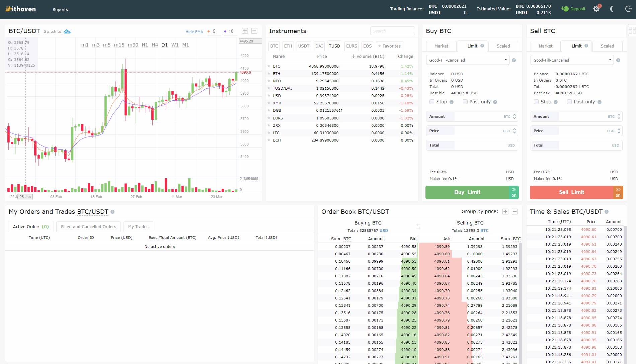Click the green Buy Limit button
The width and height of the screenshot is (636, 364).
click(x=467, y=192)
